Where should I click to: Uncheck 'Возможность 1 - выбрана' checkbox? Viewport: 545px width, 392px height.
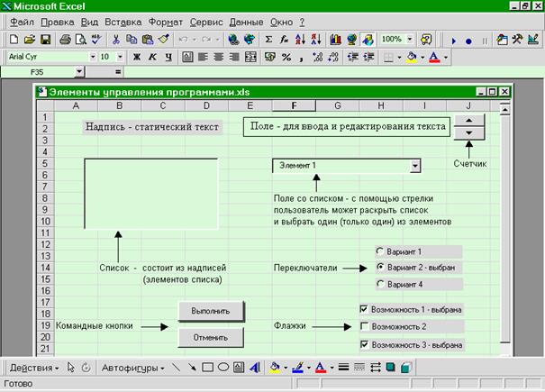coord(364,309)
